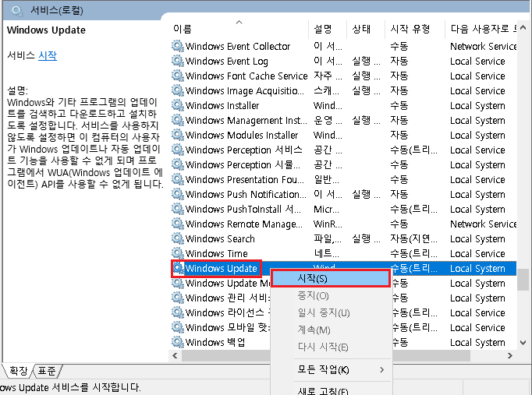The image size is (532, 395).
Task: Click the Windows PushToInstall gear icon
Action: click(x=177, y=209)
